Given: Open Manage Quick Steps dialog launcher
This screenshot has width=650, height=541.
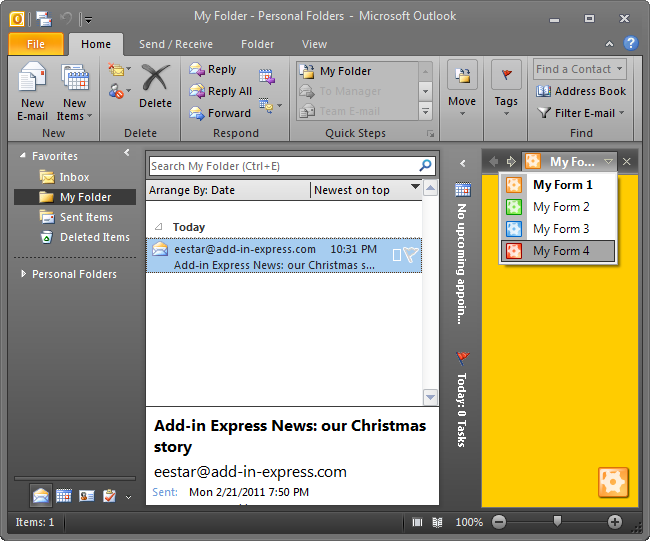Looking at the screenshot, I should (x=431, y=133).
